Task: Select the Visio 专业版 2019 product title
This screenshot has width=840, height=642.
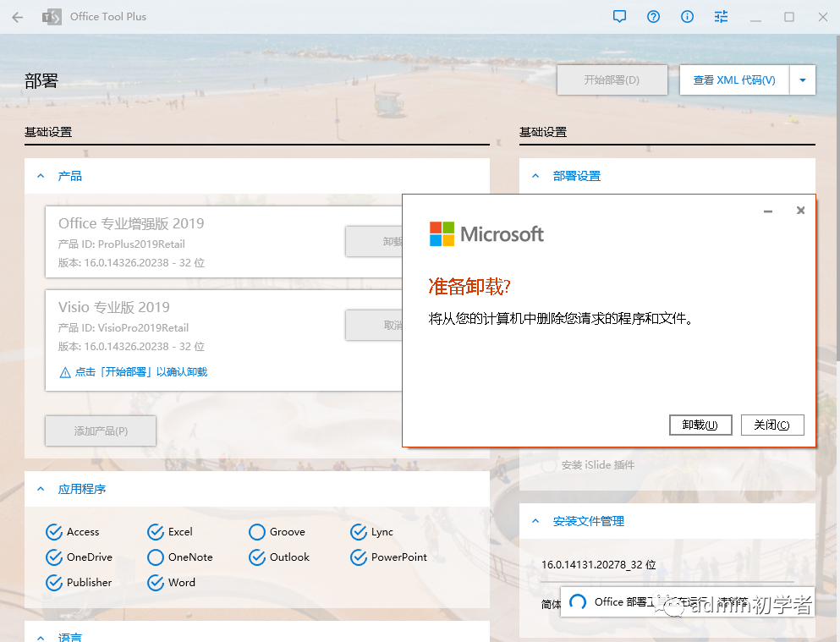Action: (114, 307)
